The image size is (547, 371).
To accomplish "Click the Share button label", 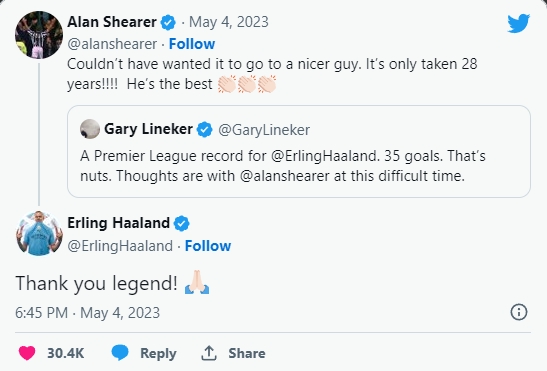I will pos(247,353).
